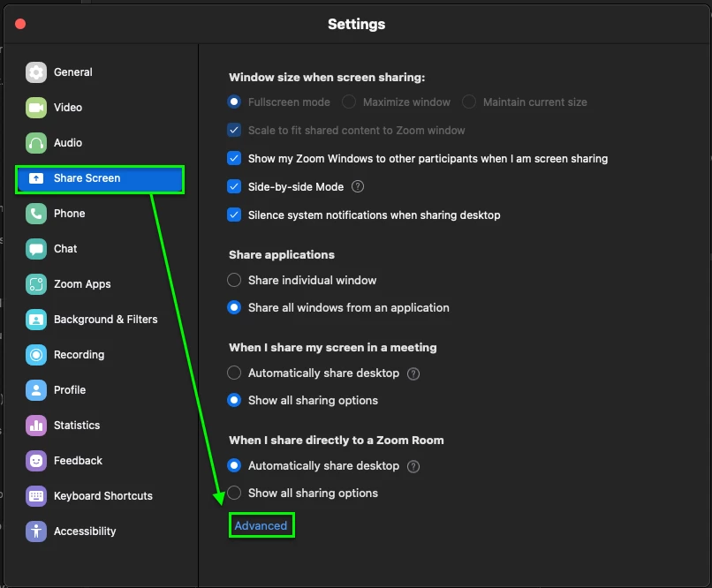Open the General settings tab
Screen dimensions: 712x588
click(x=100, y=72)
